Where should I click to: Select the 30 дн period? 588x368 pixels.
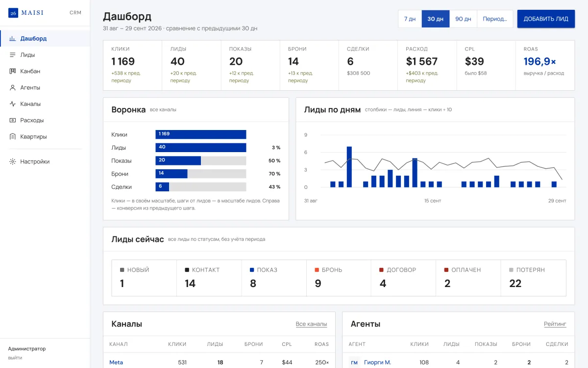tap(436, 19)
